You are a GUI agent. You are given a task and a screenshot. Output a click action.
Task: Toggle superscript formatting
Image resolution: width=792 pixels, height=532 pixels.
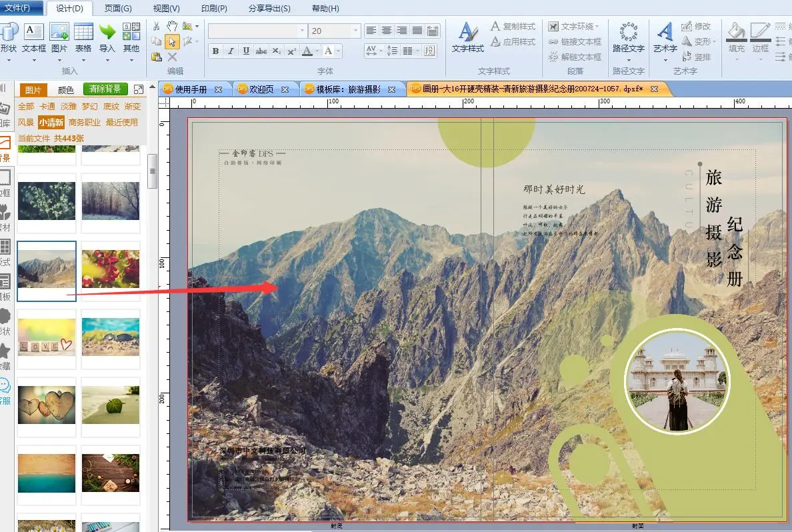292,51
